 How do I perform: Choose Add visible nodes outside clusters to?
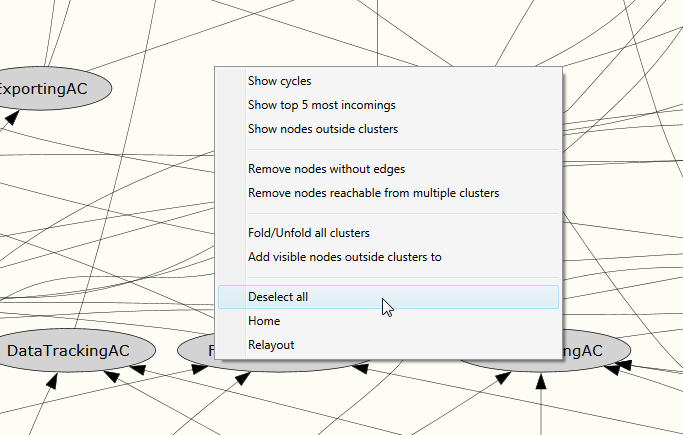pyautogui.click(x=388, y=257)
